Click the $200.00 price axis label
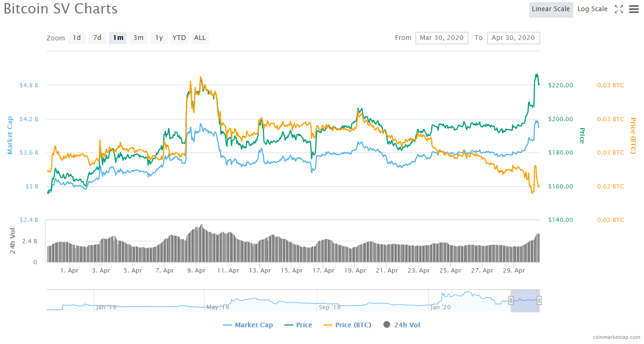Viewport: 644px width, 344px height. pyautogui.click(x=561, y=119)
